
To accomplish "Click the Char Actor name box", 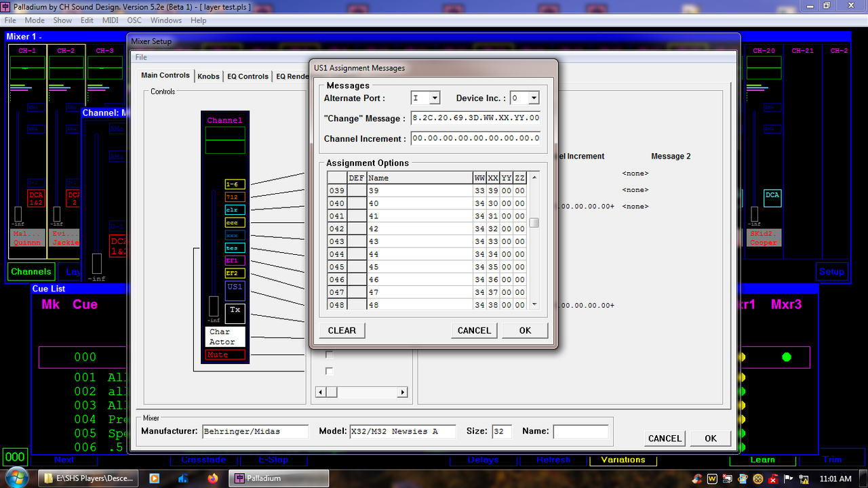I will (x=225, y=337).
